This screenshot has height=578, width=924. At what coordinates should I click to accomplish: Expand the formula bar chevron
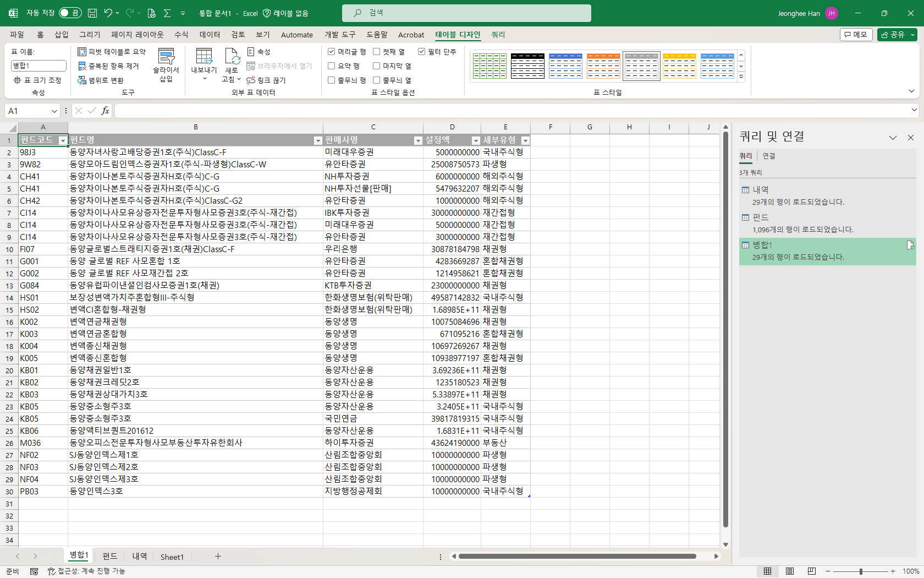(x=914, y=110)
